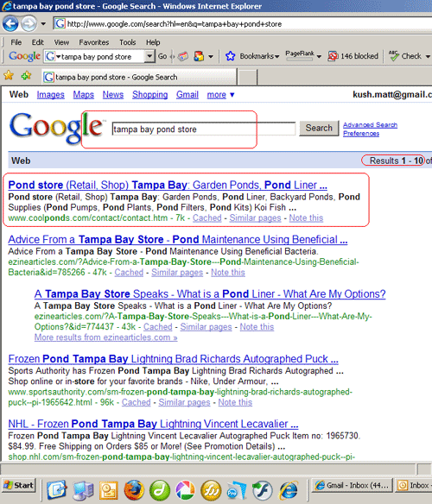Open the Bookmarks star in Google Toolbar
This screenshot has width=432, height=504.
pyautogui.click(x=230, y=56)
